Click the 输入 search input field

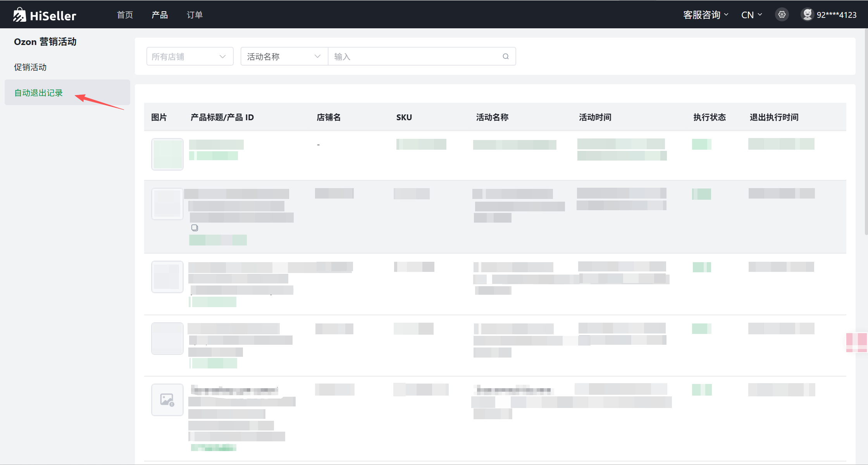[415, 57]
